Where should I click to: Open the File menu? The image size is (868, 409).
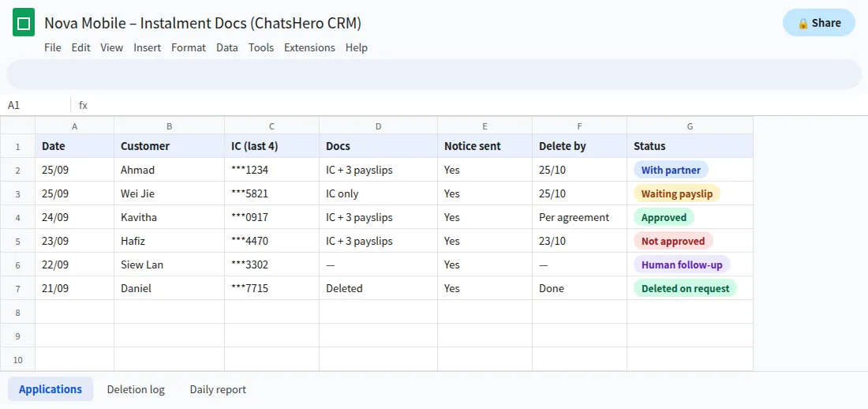coord(53,47)
